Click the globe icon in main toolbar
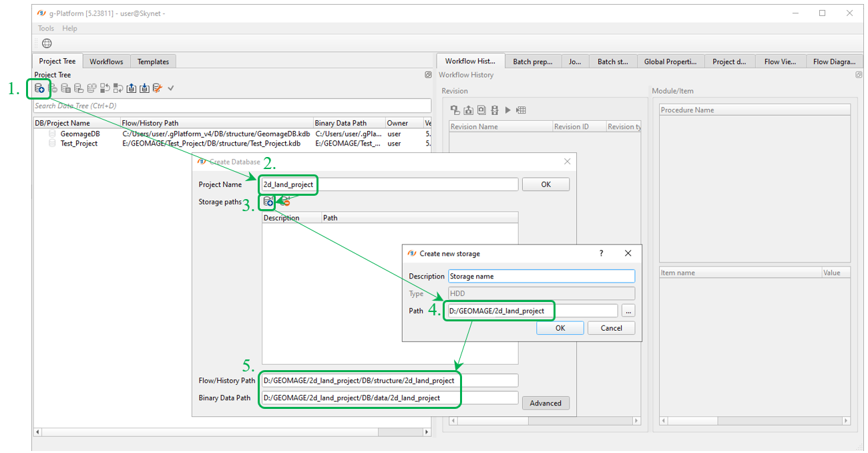 click(47, 43)
